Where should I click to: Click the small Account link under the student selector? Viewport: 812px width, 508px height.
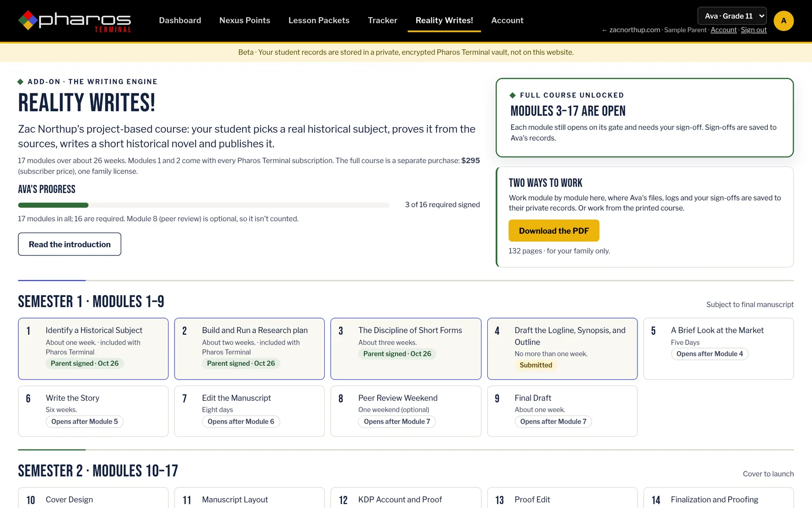[x=723, y=30]
